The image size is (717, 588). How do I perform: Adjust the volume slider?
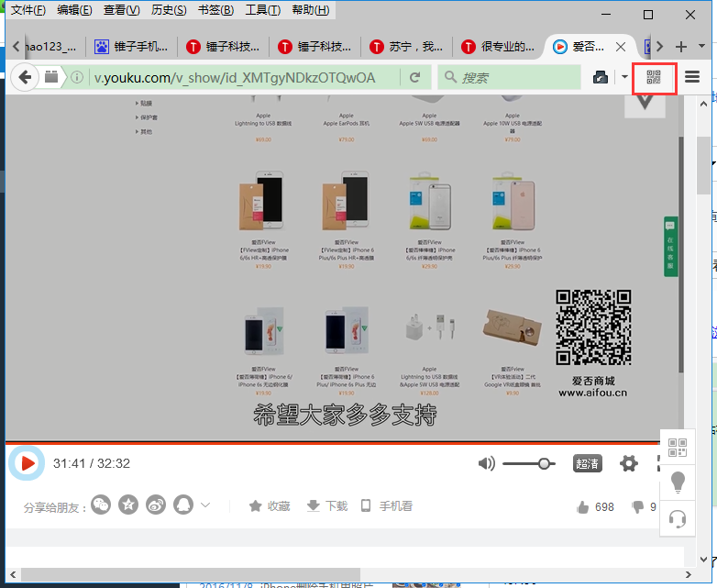point(529,463)
